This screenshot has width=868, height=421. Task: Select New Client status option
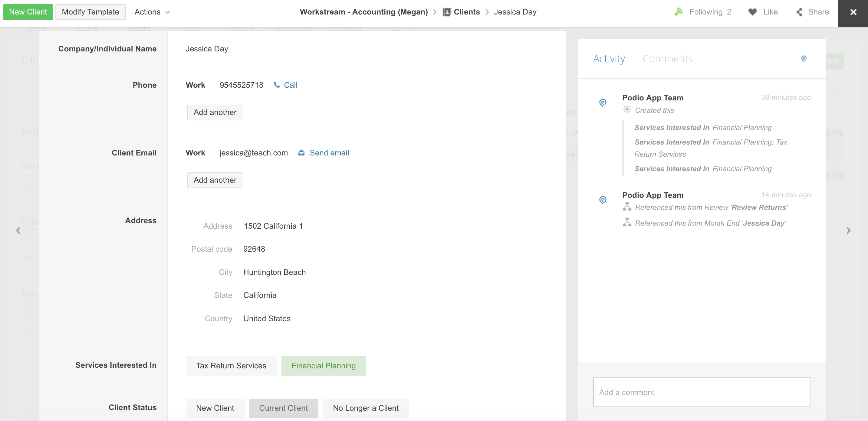coord(215,408)
